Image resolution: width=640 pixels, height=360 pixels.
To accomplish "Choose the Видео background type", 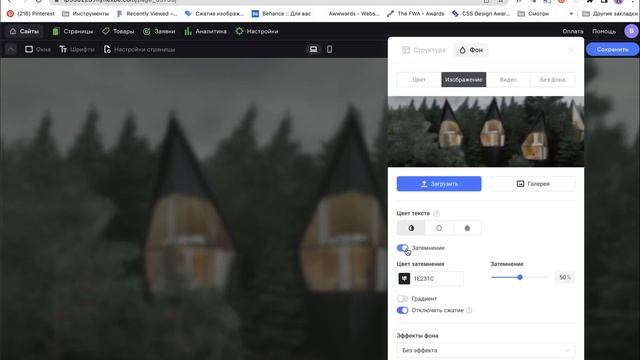I will point(508,80).
